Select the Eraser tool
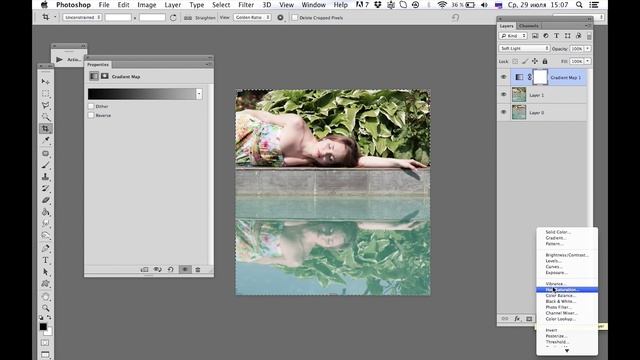Screen dimensions: 640x360 click(x=45, y=200)
